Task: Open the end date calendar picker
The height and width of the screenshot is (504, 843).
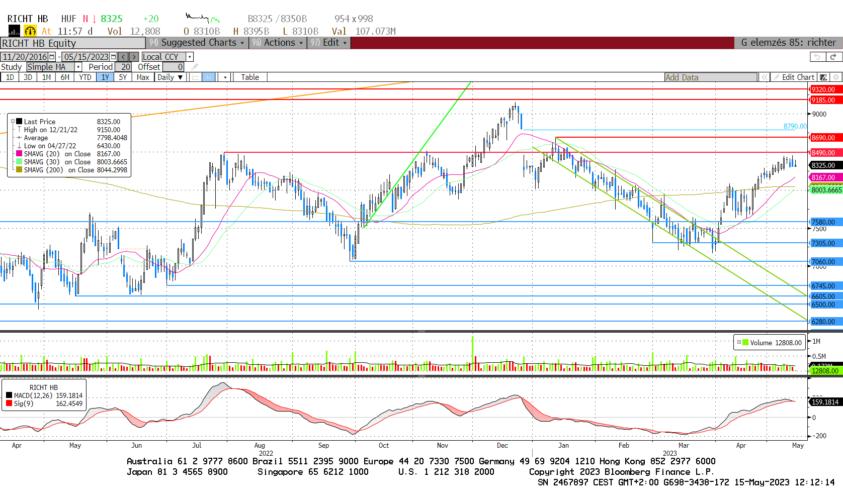Action: (114, 57)
